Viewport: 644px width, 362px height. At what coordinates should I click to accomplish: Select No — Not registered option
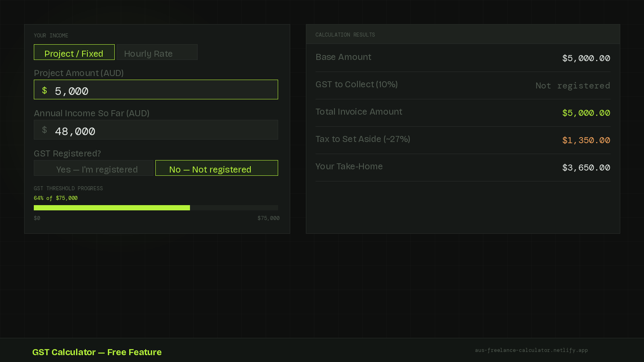click(x=216, y=169)
